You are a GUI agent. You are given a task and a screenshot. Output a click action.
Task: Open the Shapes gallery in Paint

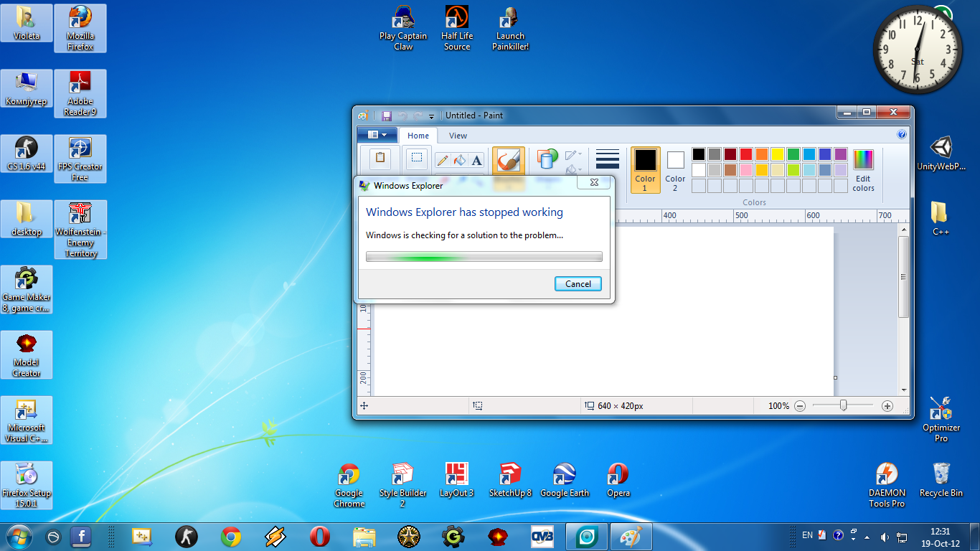click(x=547, y=159)
